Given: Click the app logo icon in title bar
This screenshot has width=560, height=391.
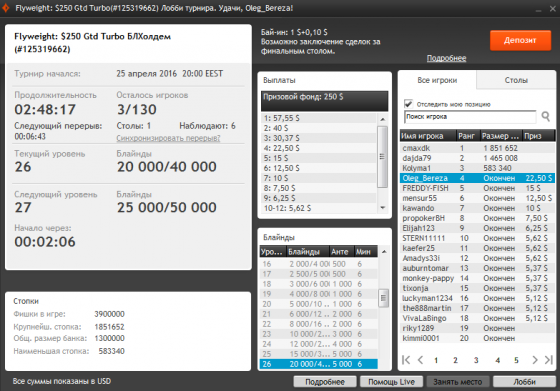Looking at the screenshot, I should click(5, 7).
